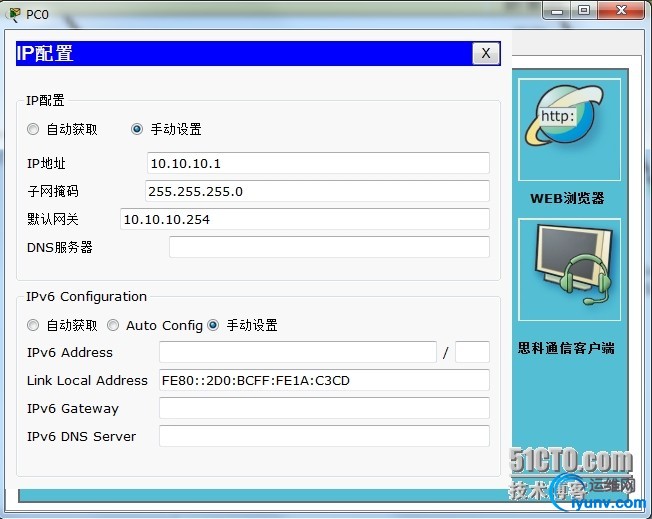This screenshot has height=519, width=652.
Task: Click the IPv6 Configuration group title
Action: point(86,297)
